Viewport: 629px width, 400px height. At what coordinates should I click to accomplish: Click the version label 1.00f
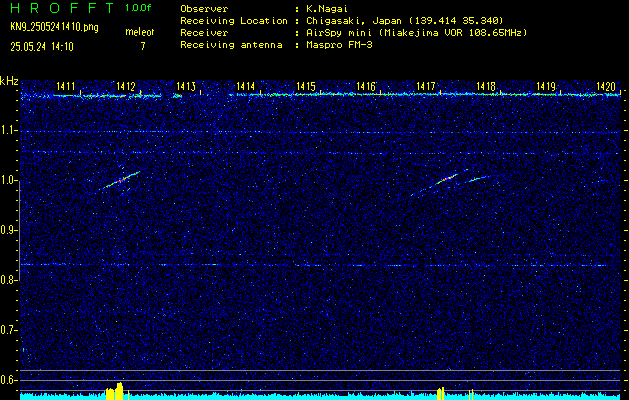coord(138,8)
